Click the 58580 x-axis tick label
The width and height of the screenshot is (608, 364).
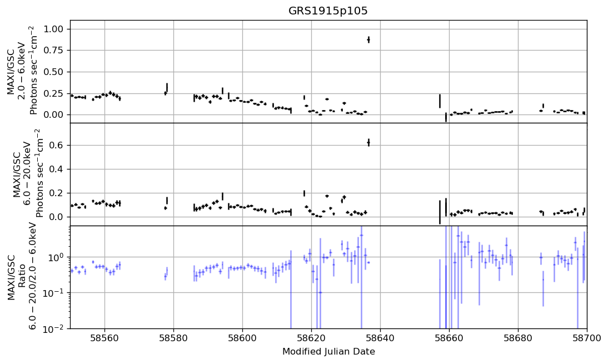coord(173,338)
